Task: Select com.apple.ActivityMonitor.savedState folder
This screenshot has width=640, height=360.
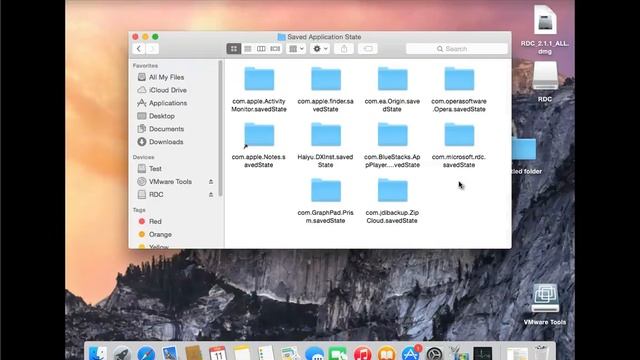Action: point(259,90)
